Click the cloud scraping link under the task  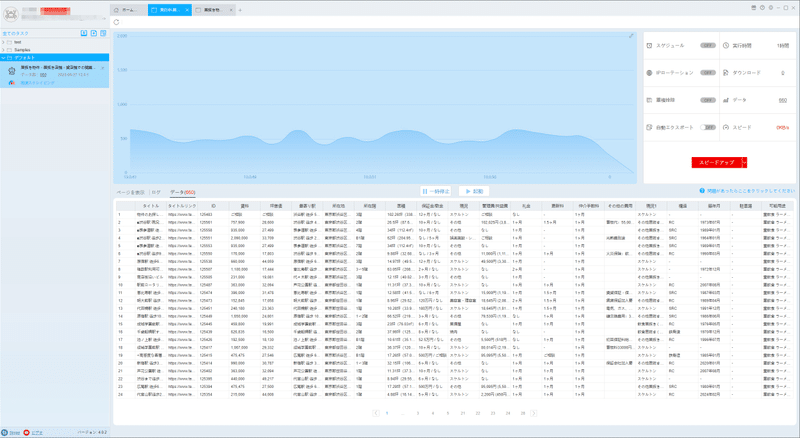(37, 83)
